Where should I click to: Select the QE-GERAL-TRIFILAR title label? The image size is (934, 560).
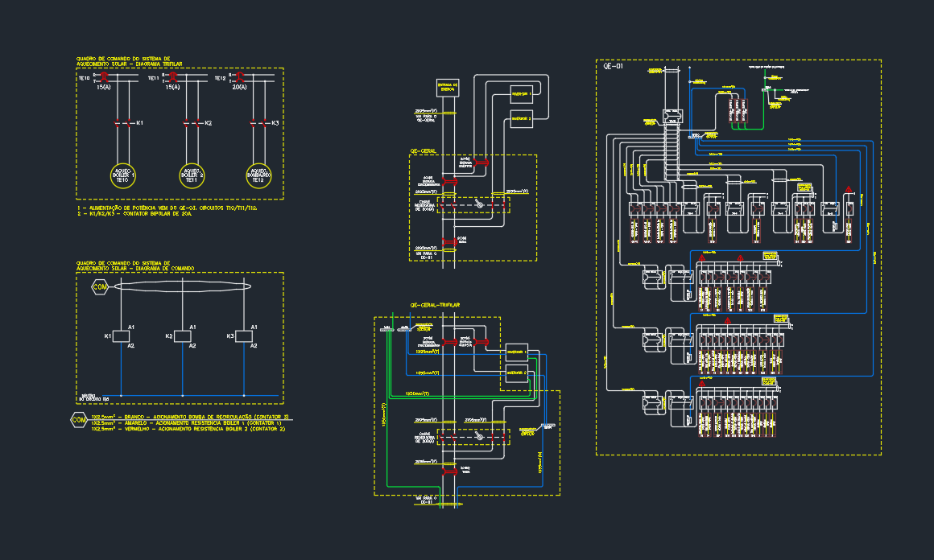[435, 307]
